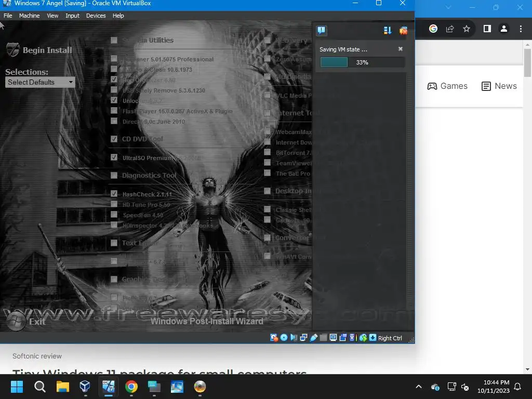Viewport: 532px width, 399px height.
Task: Click the recording status icon
Action: pos(343,338)
